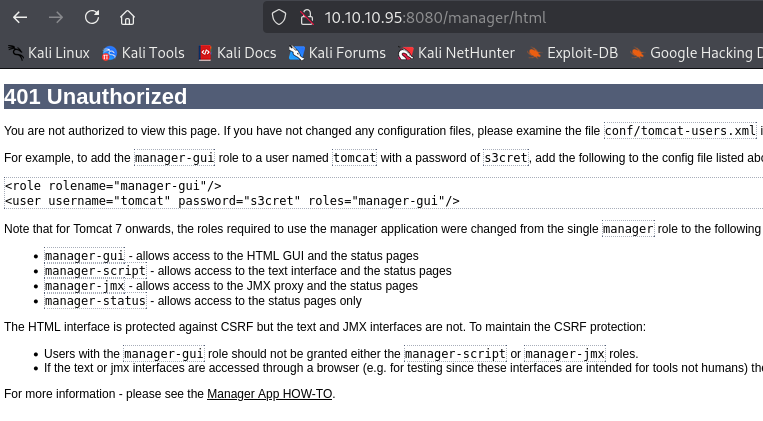
Task: Click the browser Back arrow
Action: [x=20, y=17]
